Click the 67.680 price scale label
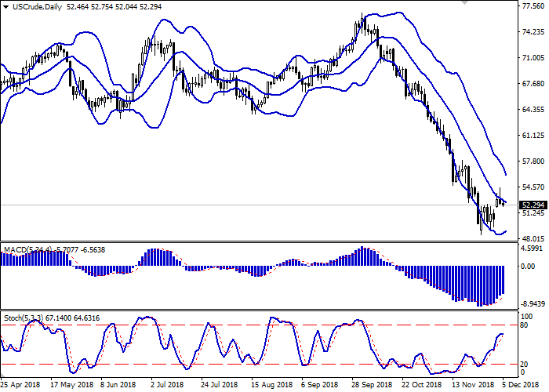The image size is (549, 392). coord(533,84)
